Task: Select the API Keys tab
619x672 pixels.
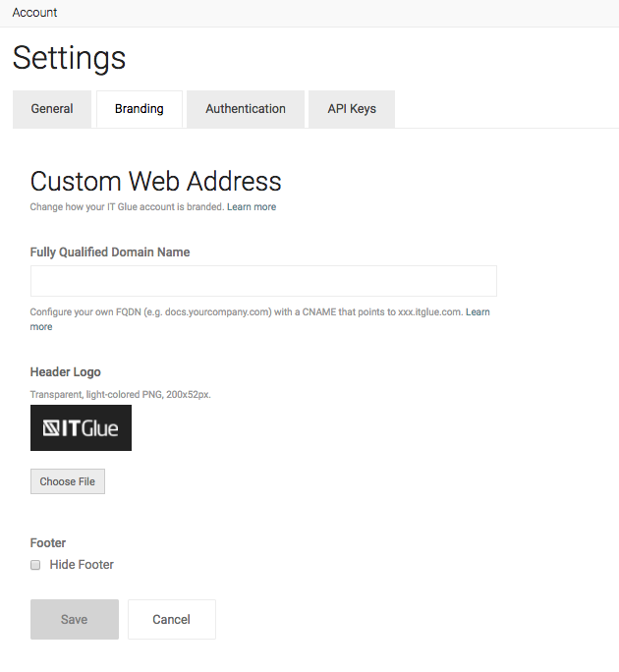Action: tap(352, 109)
